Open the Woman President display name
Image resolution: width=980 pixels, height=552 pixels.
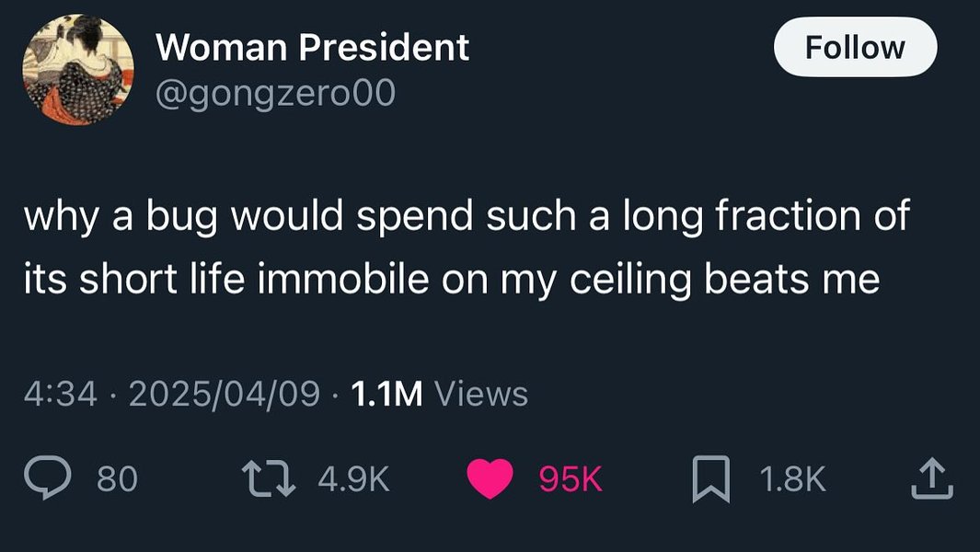click(313, 48)
